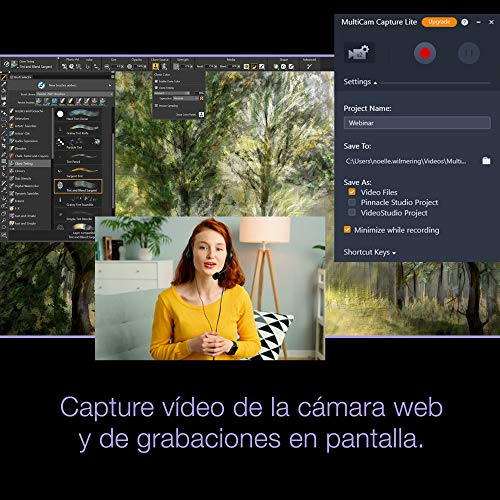Viewport: 500px width, 500px height.
Task: Choose Tint Pencil brush variant
Action: (x=78, y=158)
